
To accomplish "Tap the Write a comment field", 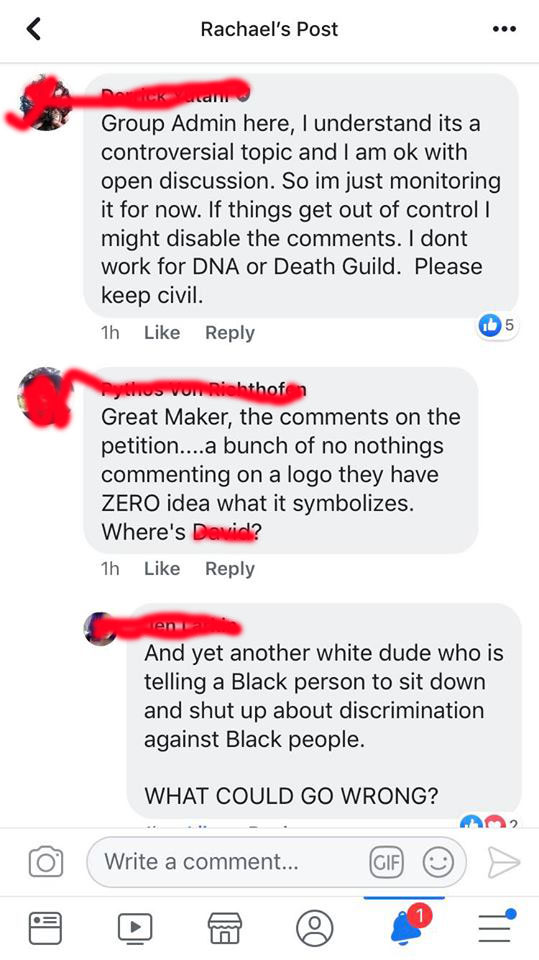I will pyautogui.click(x=277, y=862).
